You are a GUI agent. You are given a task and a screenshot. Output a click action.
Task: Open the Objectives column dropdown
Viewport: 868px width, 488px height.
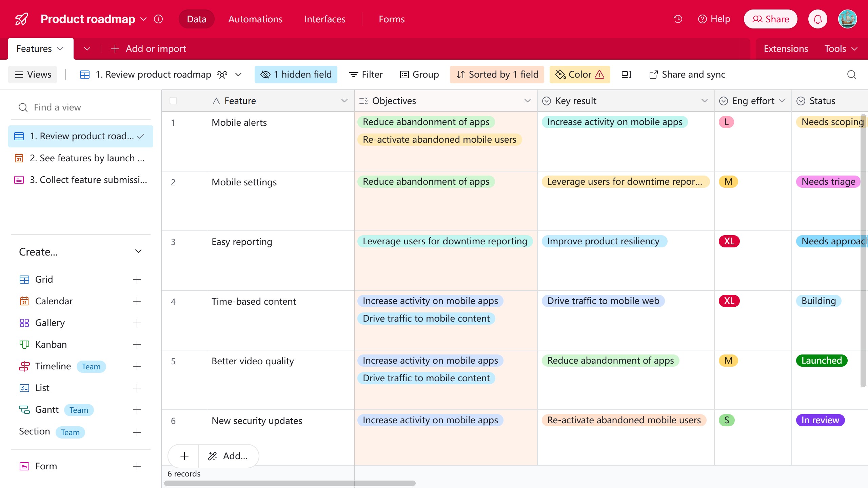pyautogui.click(x=527, y=101)
